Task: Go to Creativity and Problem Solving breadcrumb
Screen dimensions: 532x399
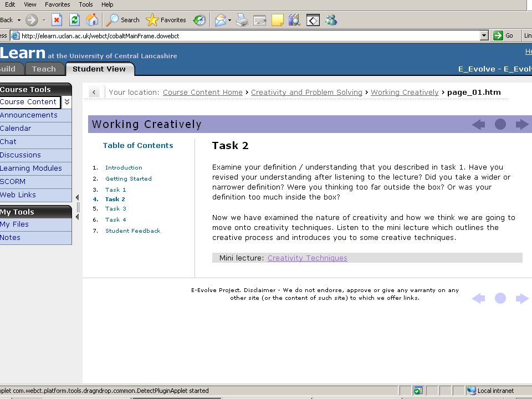Action: coord(306,93)
